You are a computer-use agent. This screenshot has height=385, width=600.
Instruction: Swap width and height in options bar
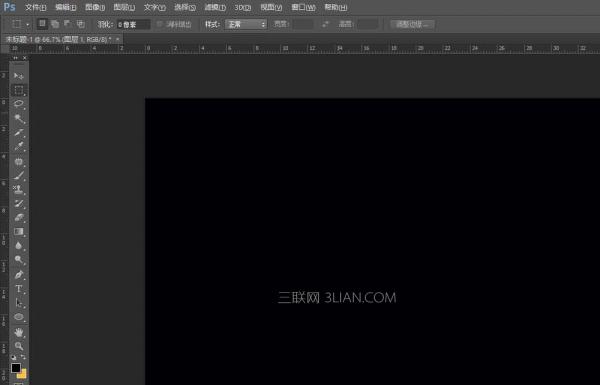pyautogui.click(x=325, y=24)
